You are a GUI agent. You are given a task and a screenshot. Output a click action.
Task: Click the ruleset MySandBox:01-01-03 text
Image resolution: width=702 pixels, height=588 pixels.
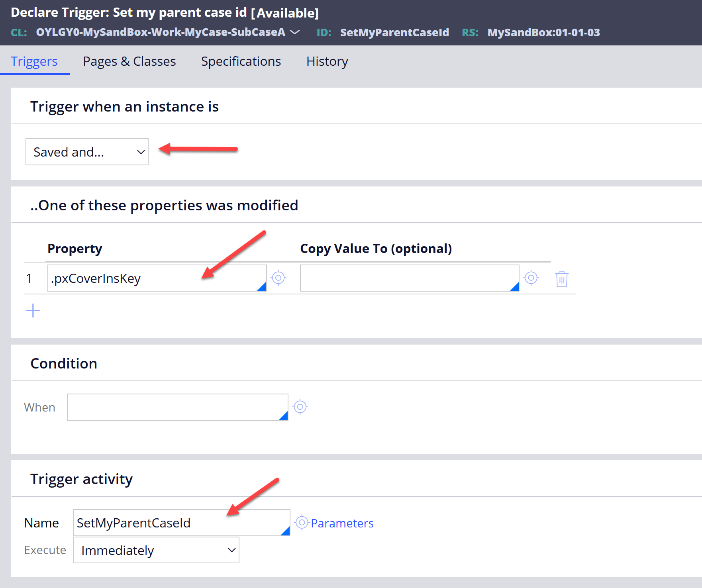[x=543, y=32]
